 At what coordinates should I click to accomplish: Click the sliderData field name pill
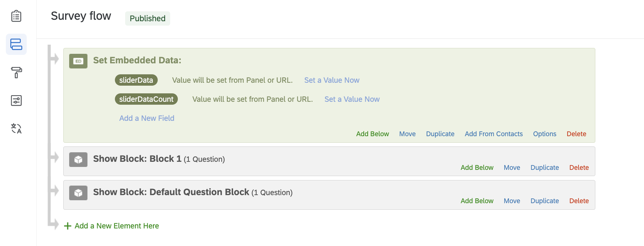coord(136,80)
